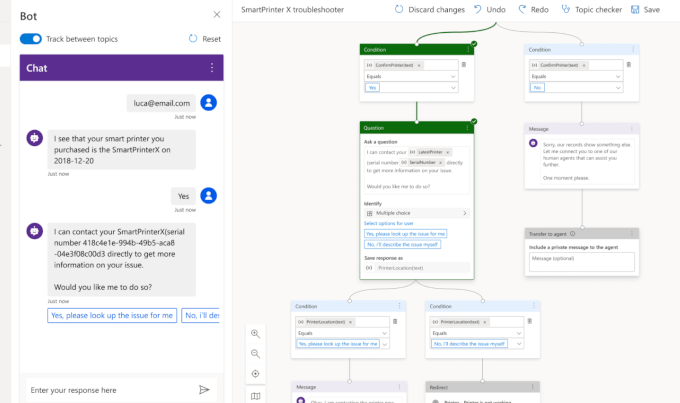
Task: Remove ConfirmPrinter variable from No condition
Action: click(x=584, y=65)
